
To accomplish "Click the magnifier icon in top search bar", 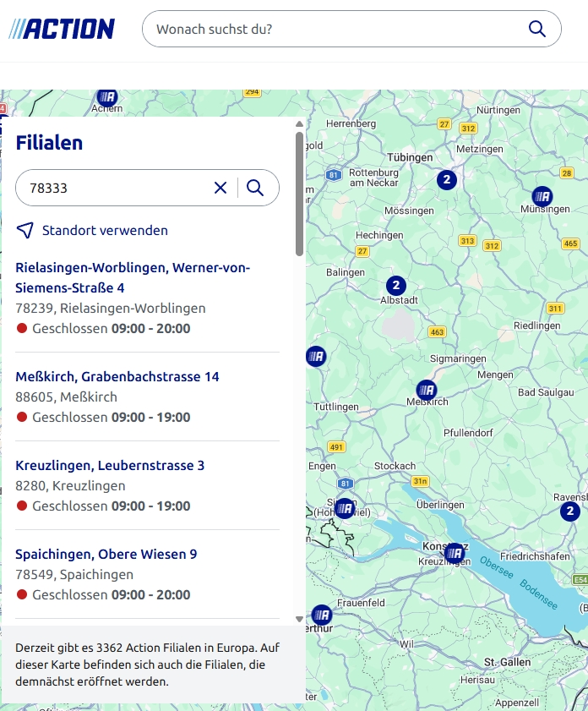I will (536, 29).
